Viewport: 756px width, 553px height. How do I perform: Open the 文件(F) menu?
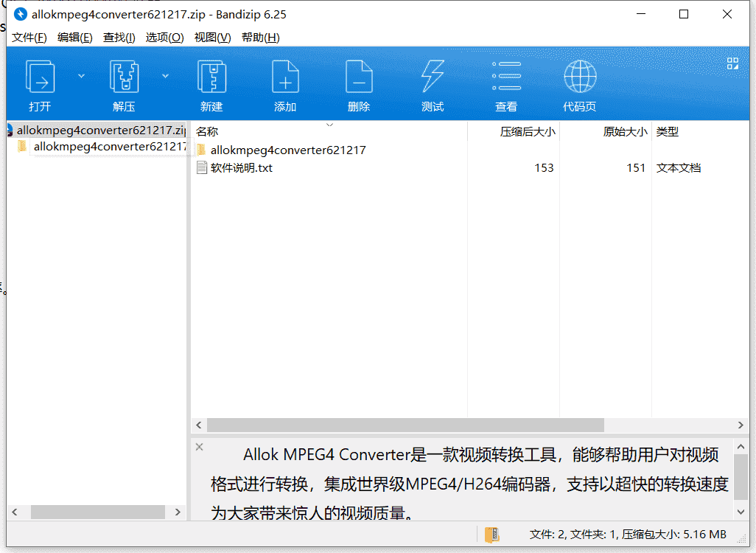(x=29, y=38)
